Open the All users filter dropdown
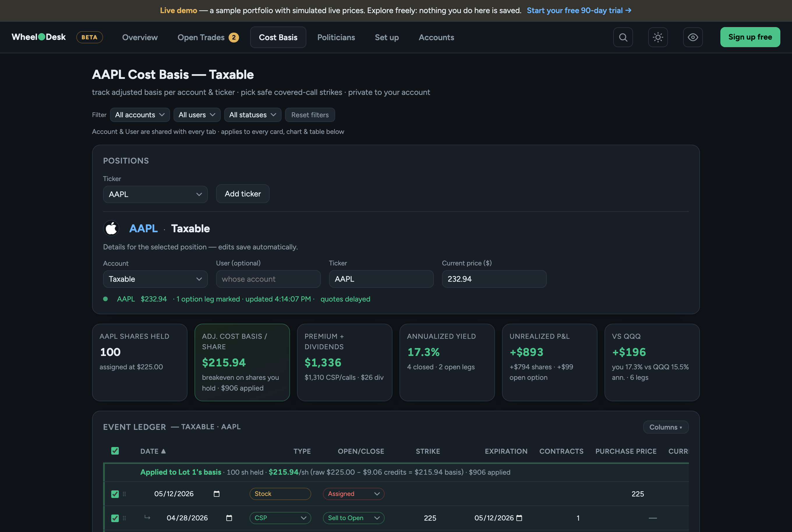Image resolution: width=792 pixels, height=532 pixels. (x=197, y=115)
